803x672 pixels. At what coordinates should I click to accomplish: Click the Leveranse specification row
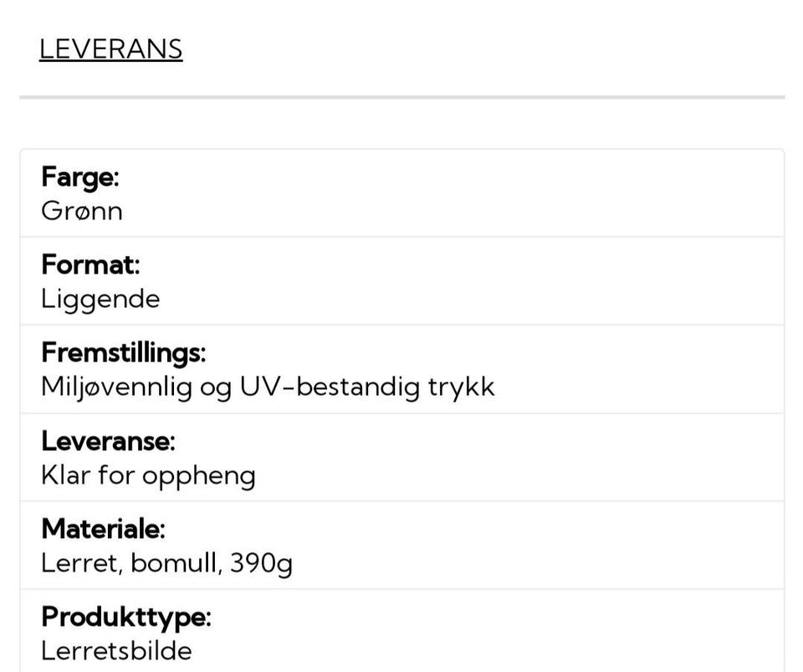[402, 458]
